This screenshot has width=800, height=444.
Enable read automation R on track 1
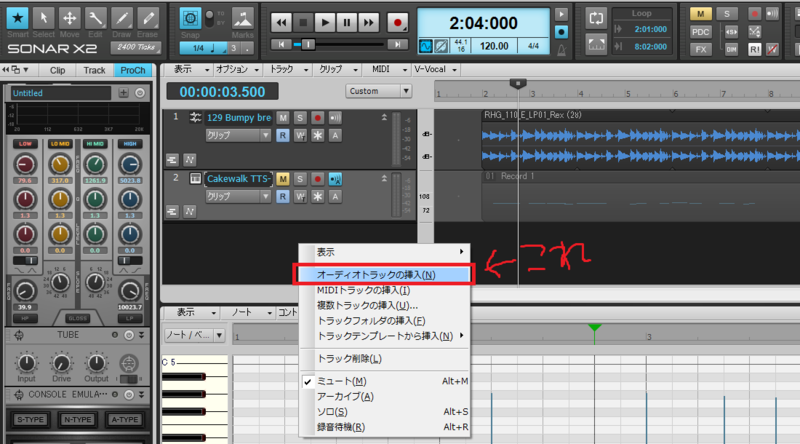tap(283, 135)
